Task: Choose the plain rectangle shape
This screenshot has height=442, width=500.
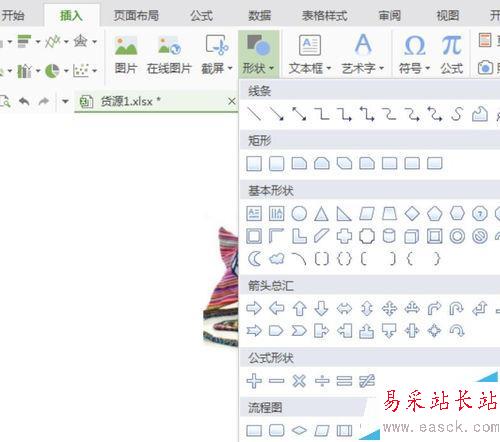Action: pos(254,164)
